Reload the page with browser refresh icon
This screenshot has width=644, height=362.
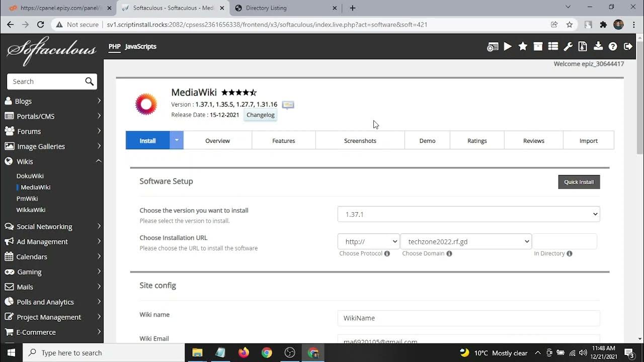click(x=41, y=24)
